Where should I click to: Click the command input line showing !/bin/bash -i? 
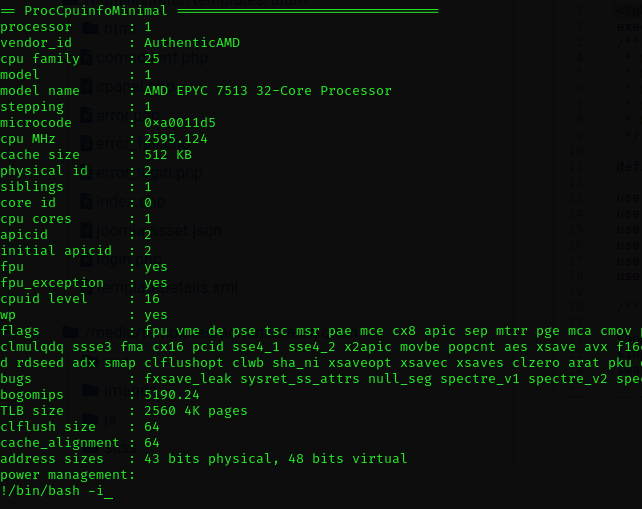[x=57, y=491]
